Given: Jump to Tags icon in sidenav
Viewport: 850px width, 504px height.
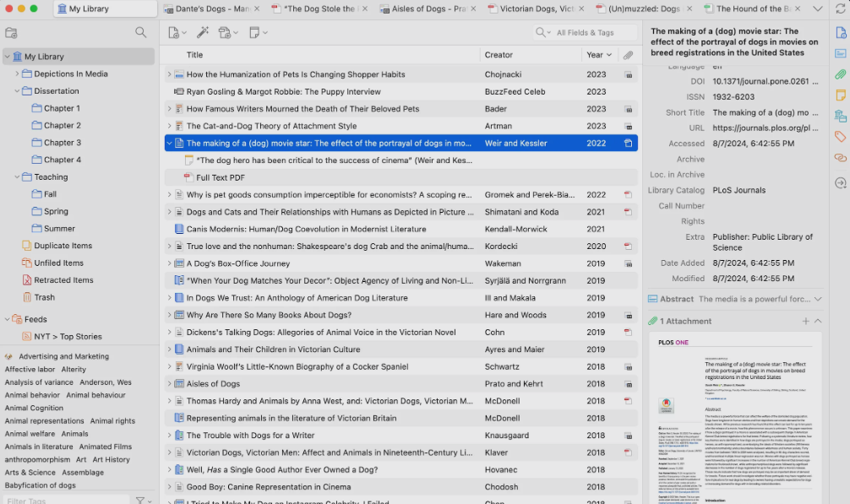Looking at the screenshot, I should (x=840, y=137).
